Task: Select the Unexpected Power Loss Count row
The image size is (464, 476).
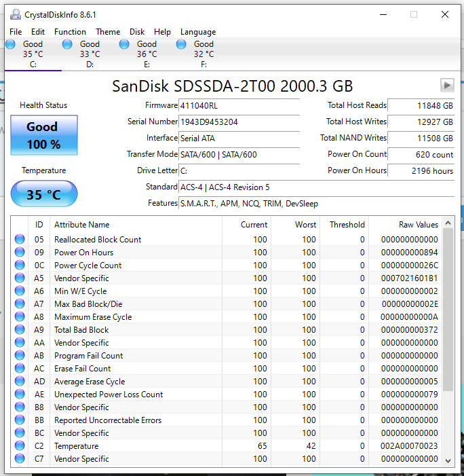Action: pos(227,394)
